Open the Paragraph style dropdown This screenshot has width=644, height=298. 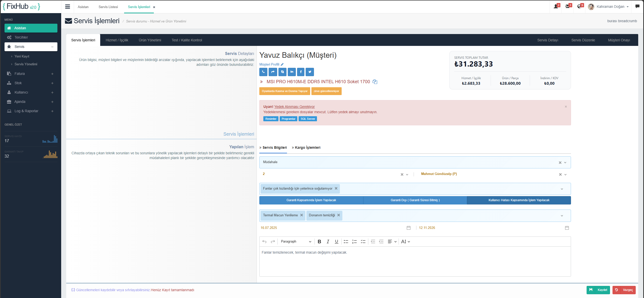pos(296,242)
